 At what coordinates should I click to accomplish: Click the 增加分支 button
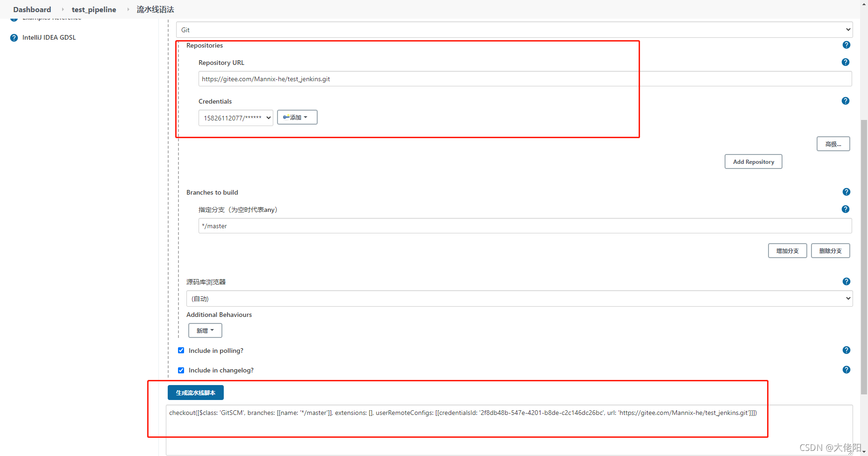coord(788,251)
